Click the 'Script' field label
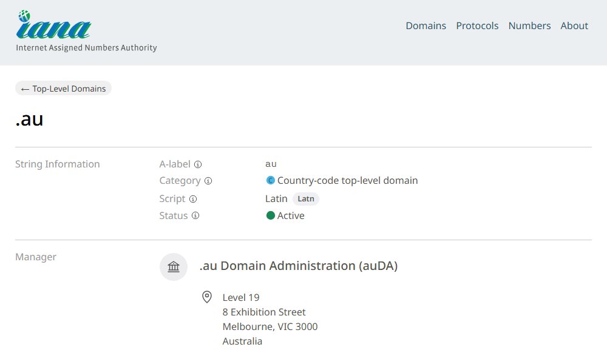 tap(172, 199)
